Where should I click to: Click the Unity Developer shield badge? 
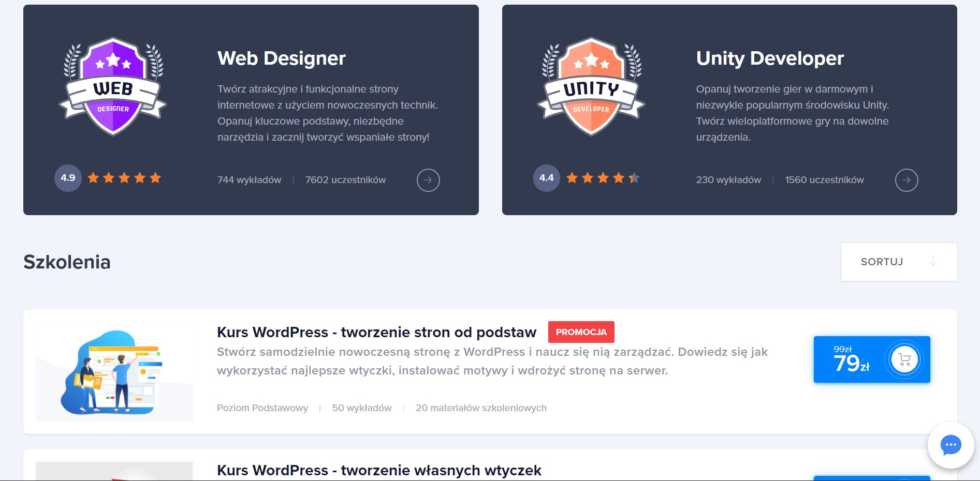click(591, 86)
